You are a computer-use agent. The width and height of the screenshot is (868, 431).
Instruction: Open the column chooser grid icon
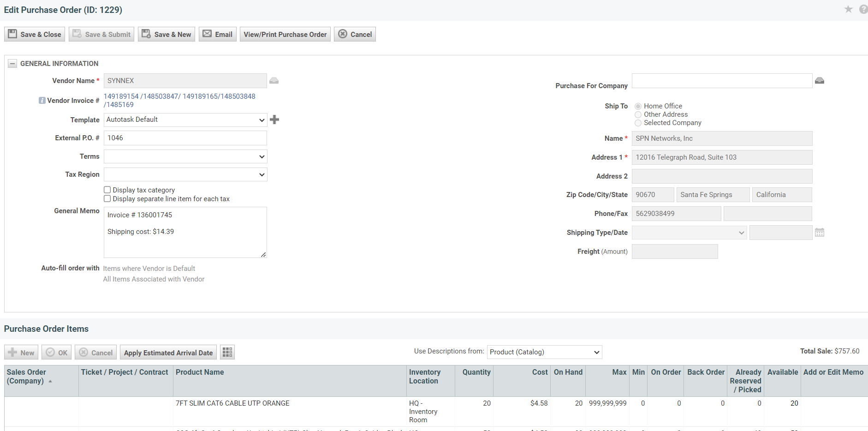coord(227,353)
